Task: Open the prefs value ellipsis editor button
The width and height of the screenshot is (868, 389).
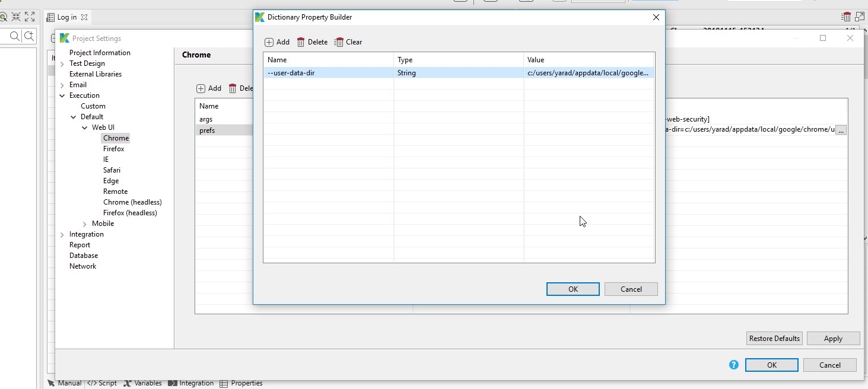Action: (841, 130)
